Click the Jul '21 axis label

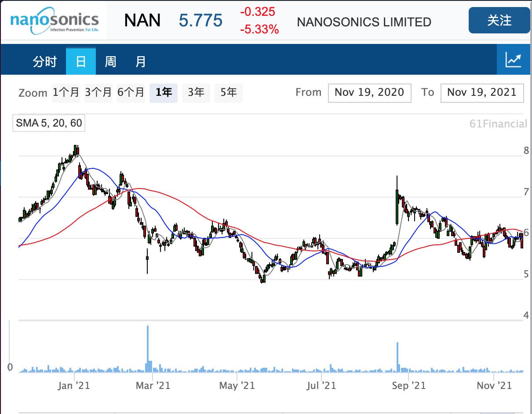coord(321,386)
